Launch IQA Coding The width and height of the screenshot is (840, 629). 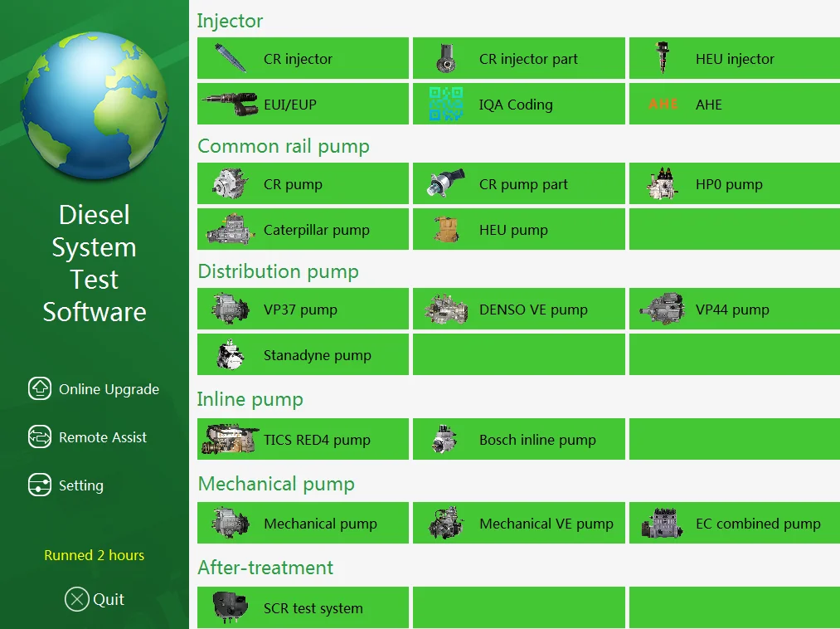(518, 104)
